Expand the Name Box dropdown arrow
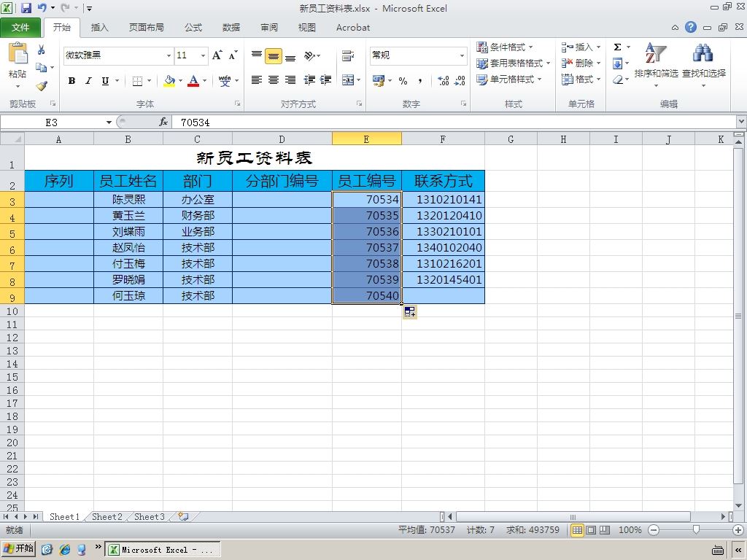 click(109, 122)
